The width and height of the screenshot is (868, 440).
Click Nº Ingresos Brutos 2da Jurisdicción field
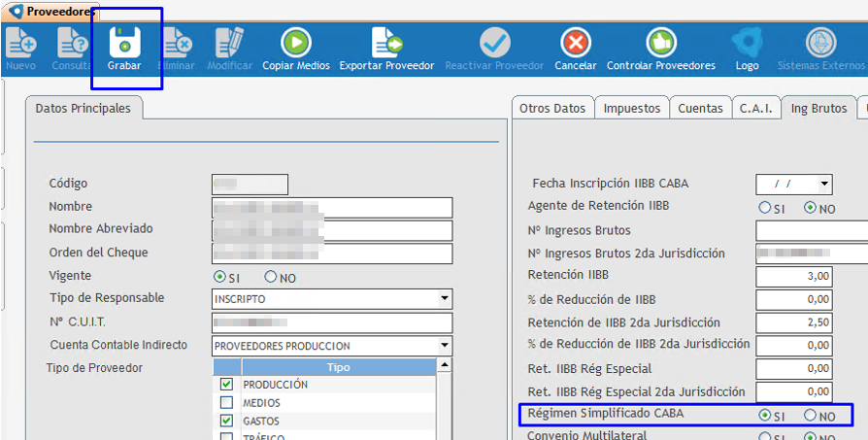click(812, 254)
